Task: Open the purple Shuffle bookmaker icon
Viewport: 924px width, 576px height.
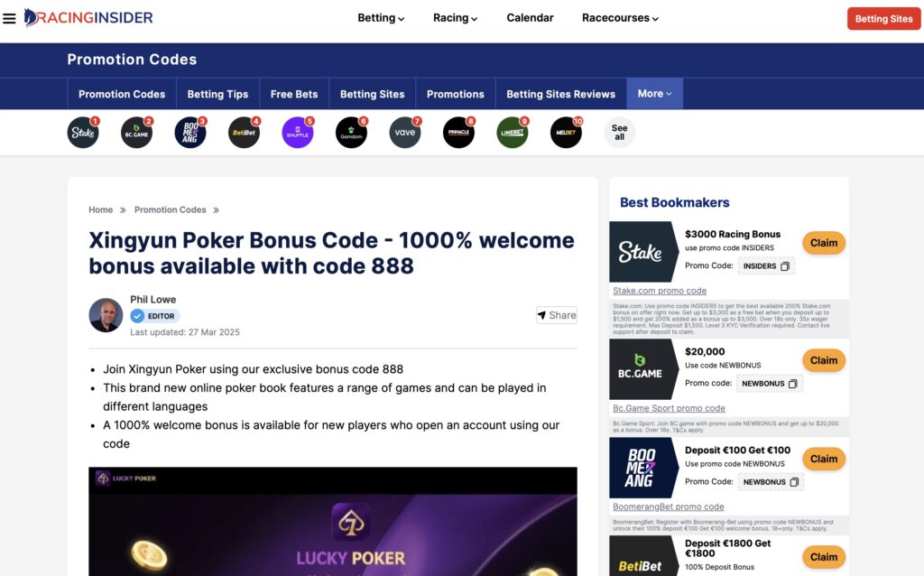Action: tap(298, 133)
